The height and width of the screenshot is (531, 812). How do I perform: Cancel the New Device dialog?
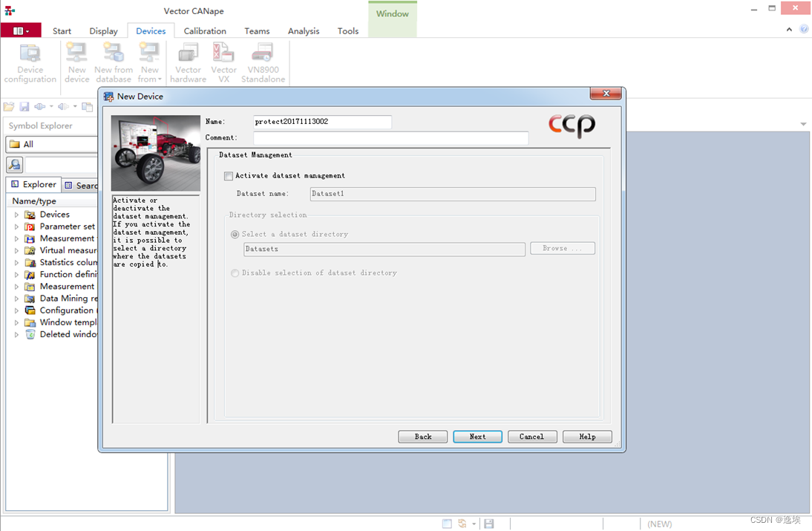pyautogui.click(x=532, y=437)
